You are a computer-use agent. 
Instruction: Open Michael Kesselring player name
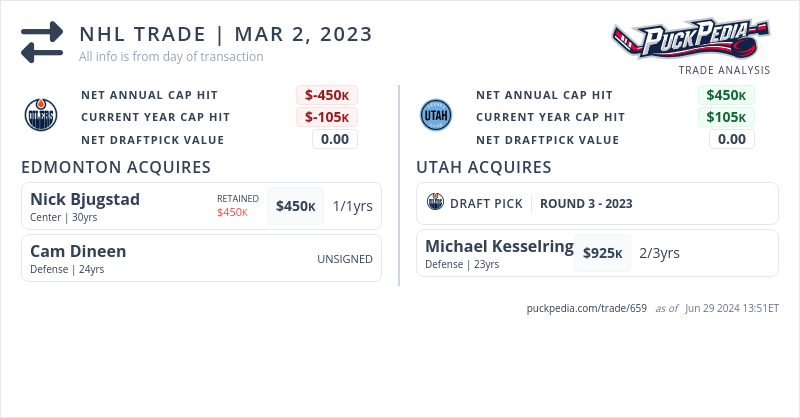[x=499, y=246]
